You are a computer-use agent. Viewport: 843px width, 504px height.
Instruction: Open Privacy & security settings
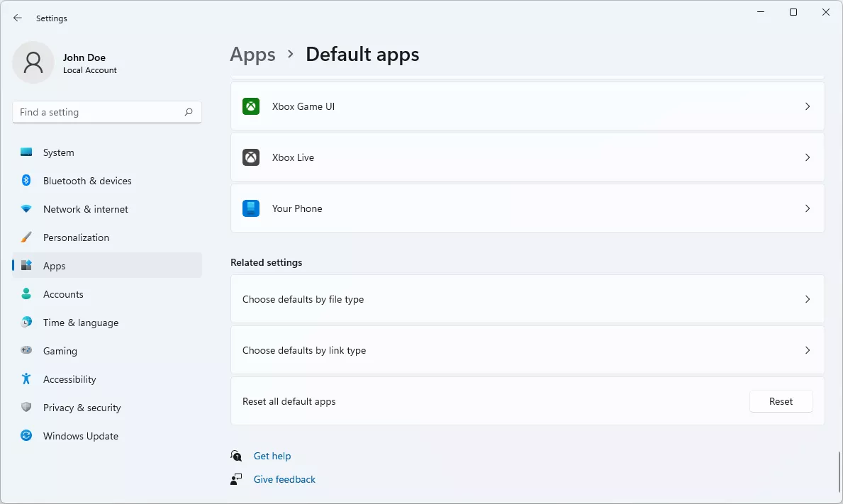pos(107,408)
